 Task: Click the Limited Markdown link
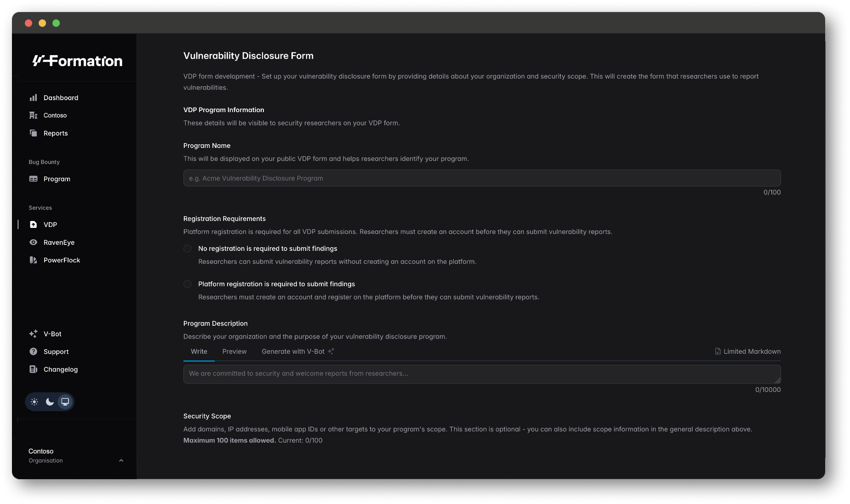coord(747,351)
